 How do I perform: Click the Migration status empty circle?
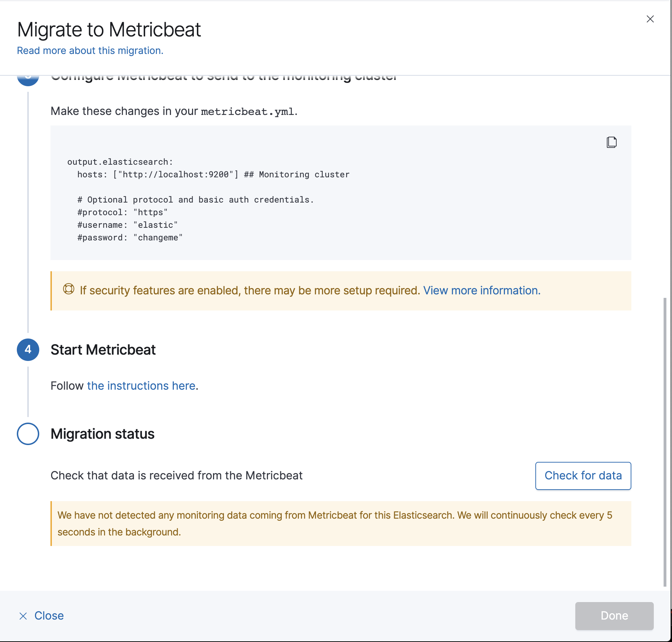point(28,434)
